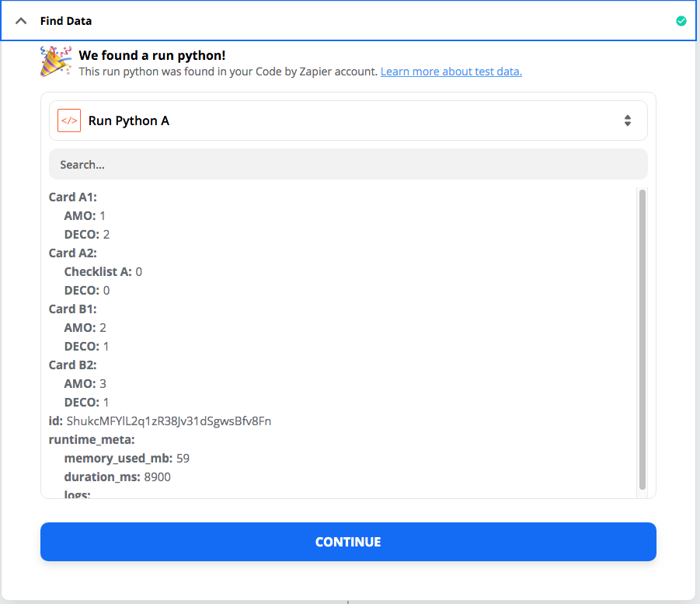Select DECO: 2 under Card A1
This screenshot has width=700, height=604.
(x=87, y=235)
